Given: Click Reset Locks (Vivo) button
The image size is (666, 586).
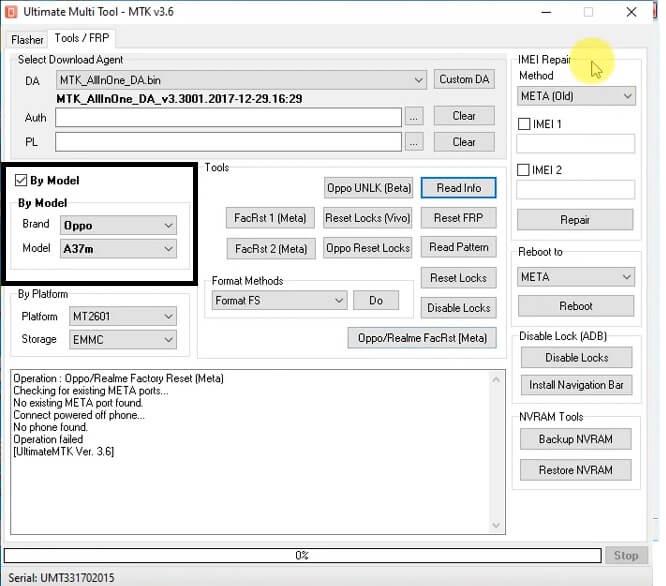Looking at the screenshot, I should click(x=367, y=218).
